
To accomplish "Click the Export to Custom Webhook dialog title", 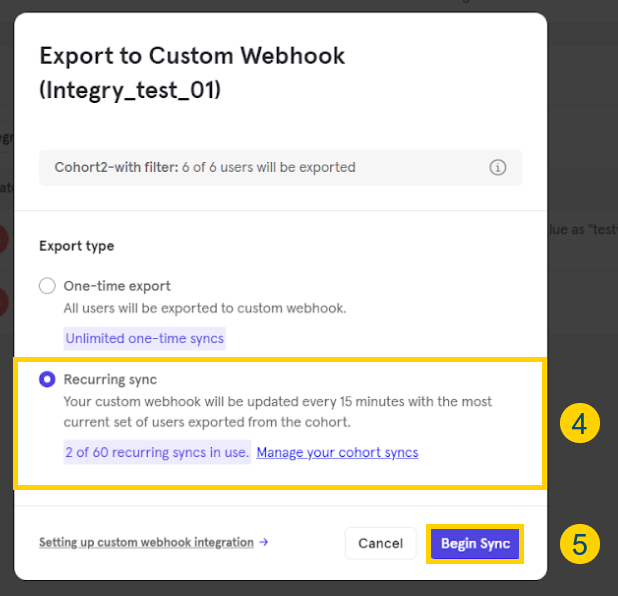I will point(192,73).
